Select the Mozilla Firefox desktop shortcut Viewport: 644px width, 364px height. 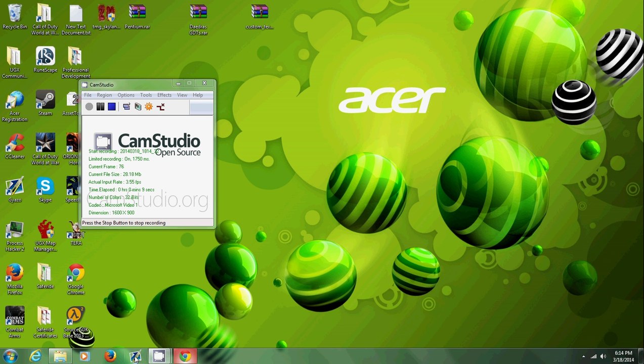pos(15,280)
